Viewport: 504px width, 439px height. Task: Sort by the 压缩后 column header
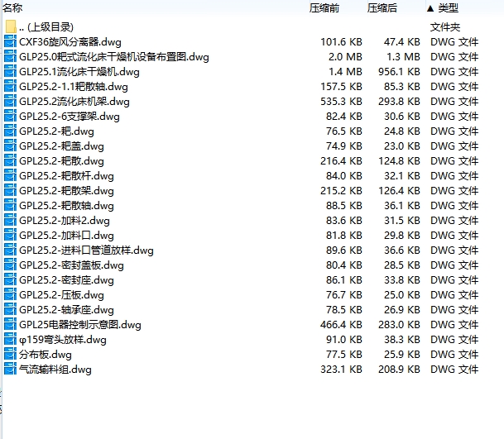pyautogui.click(x=382, y=7)
